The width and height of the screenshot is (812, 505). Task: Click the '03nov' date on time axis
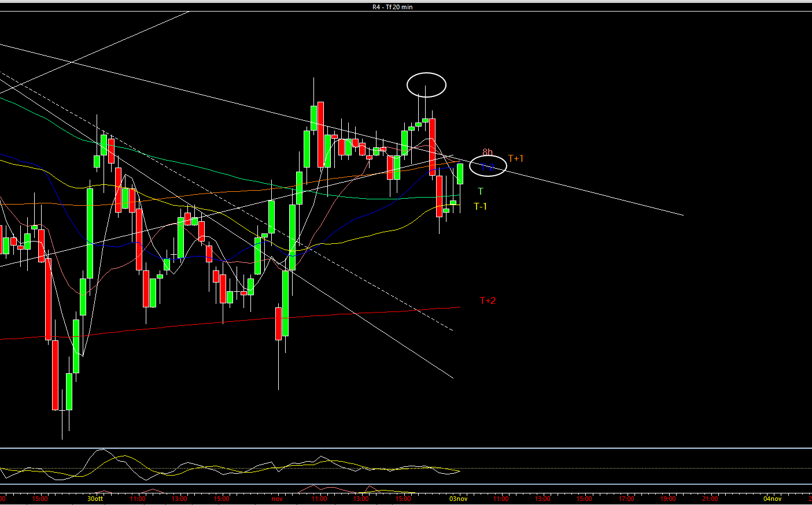coord(459,499)
